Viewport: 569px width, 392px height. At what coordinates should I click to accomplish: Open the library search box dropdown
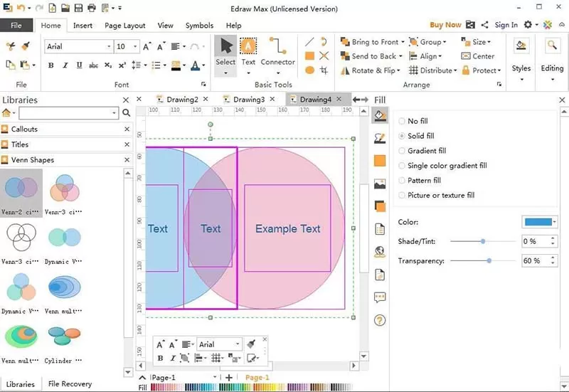tap(115, 113)
